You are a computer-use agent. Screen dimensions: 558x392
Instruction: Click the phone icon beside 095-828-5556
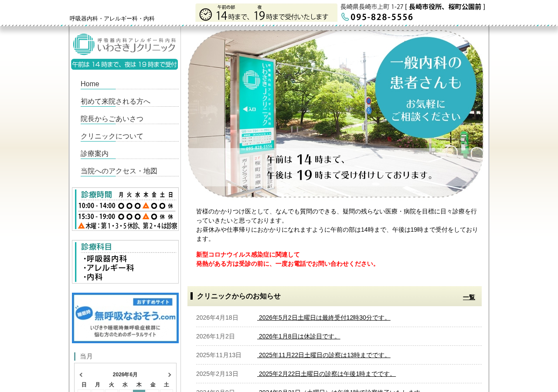(345, 17)
